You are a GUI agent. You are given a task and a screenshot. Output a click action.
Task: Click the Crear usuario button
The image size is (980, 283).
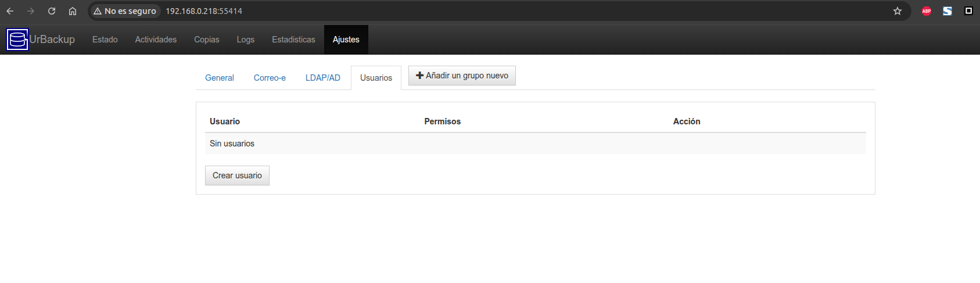[x=237, y=175]
